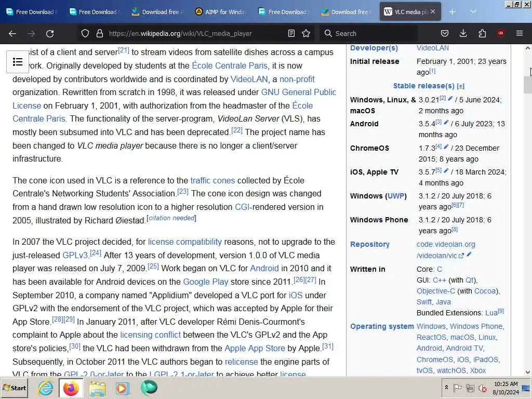Open the Action Center flag tray icon
Viewport: 532px width, 399px height.
457,388
